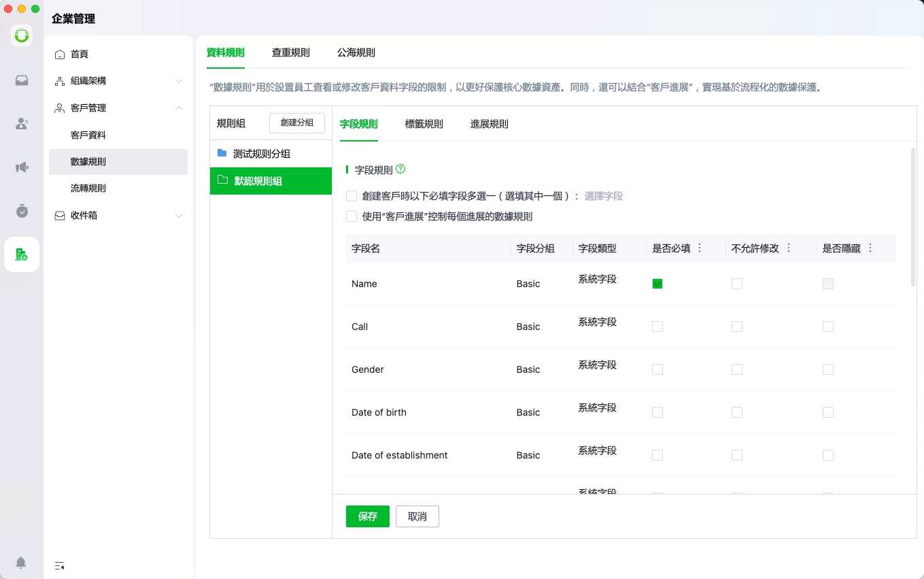Check 不允許修改 box for the Gender row
The image size is (924, 579).
pos(737,369)
